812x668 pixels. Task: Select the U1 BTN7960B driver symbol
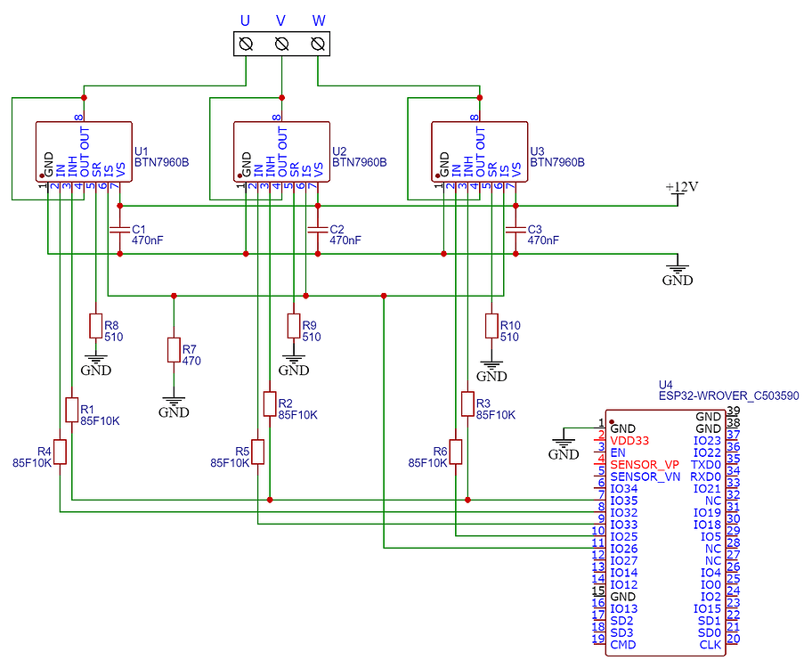point(82,151)
